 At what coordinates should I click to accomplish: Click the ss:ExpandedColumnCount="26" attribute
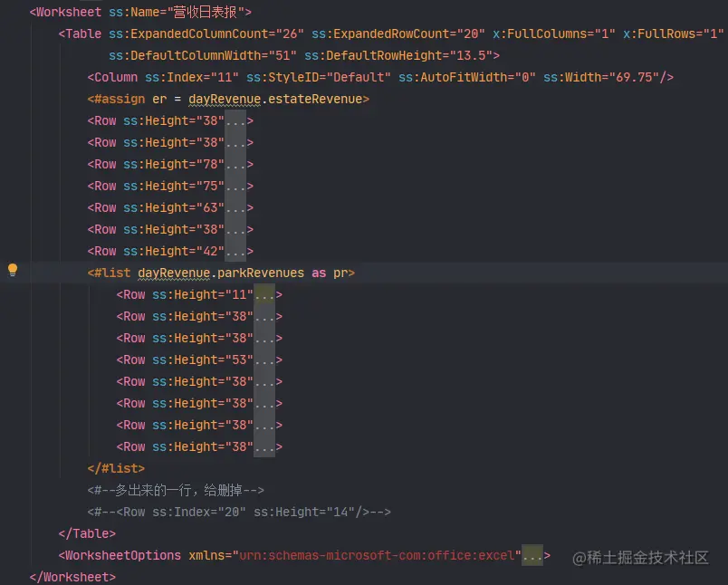(x=206, y=34)
